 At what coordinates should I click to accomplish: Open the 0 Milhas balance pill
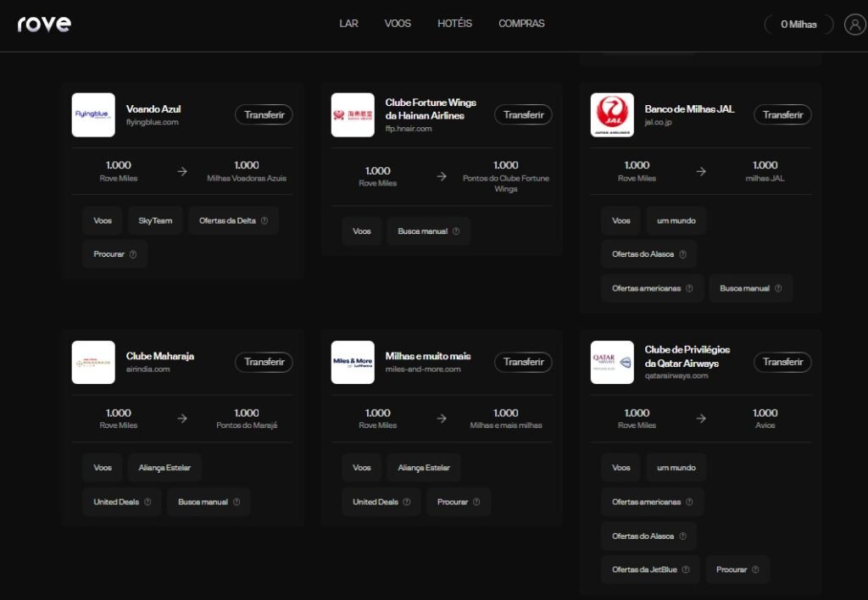point(798,25)
